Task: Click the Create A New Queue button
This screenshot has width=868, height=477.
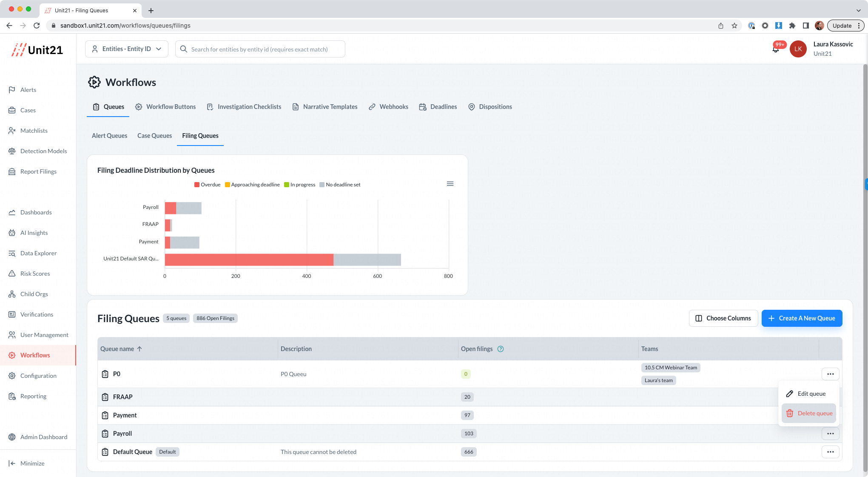Action: (x=802, y=318)
